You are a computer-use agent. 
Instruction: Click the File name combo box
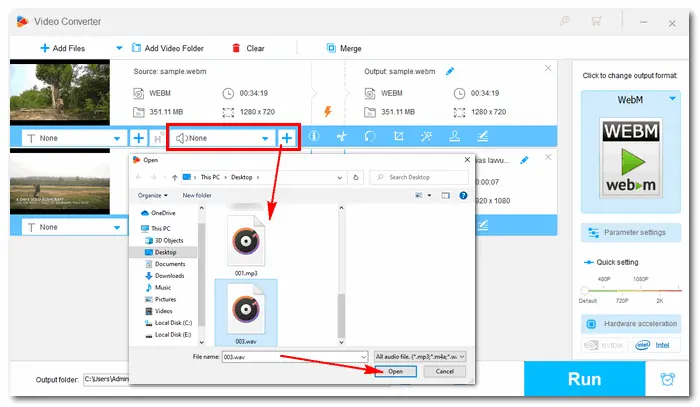pyautogui.click(x=295, y=357)
